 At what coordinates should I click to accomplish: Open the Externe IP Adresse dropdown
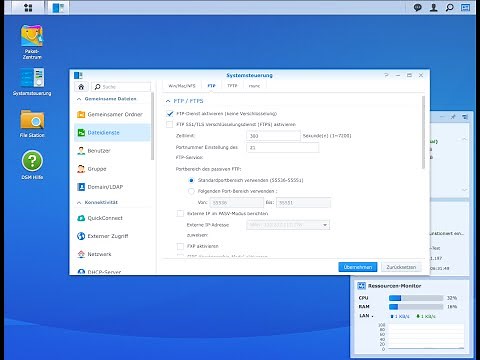288,225
